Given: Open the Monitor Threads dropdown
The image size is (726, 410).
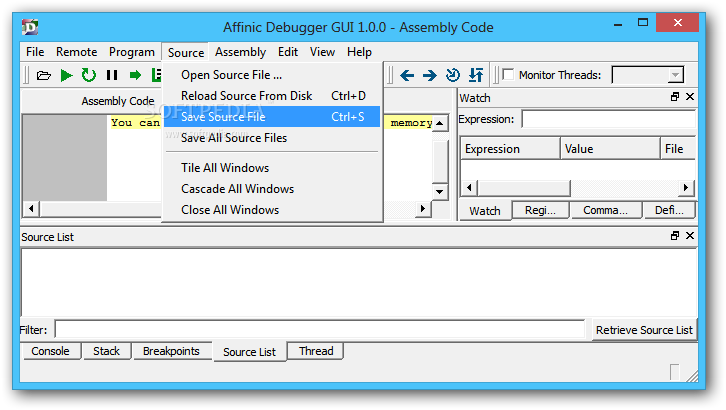Looking at the screenshot, I should click(675, 75).
